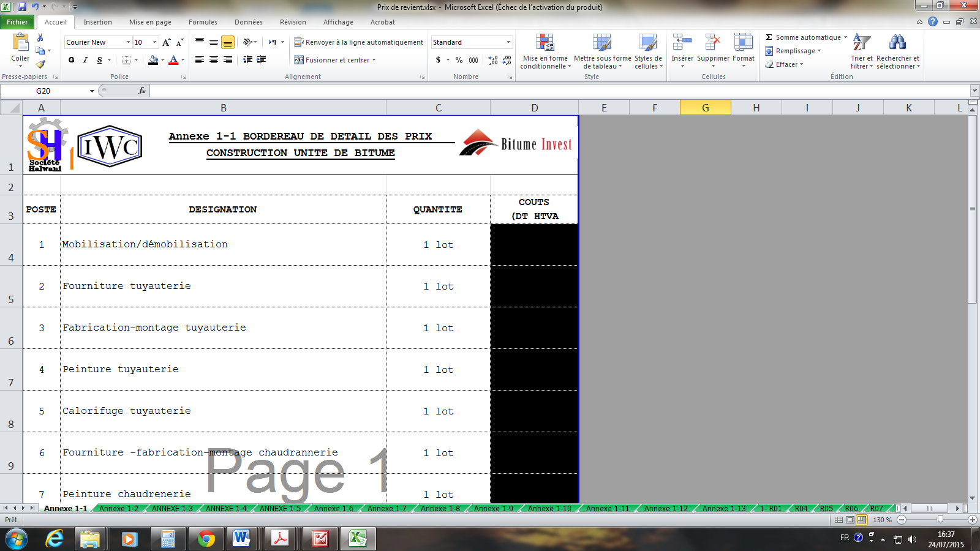Open the Standard number format dropdown
Image resolution: width=980 pixels, height=551 pixels.
tap(508, 42)
